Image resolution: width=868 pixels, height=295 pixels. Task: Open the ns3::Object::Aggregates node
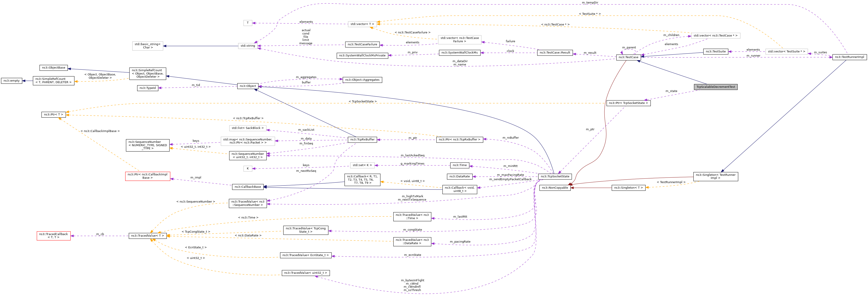(362, 80)
